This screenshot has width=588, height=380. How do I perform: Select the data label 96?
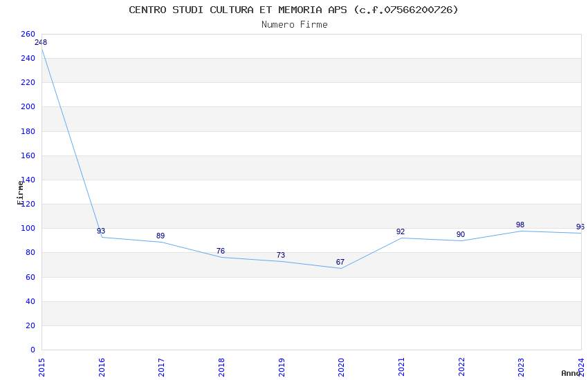tap(580, 227)
